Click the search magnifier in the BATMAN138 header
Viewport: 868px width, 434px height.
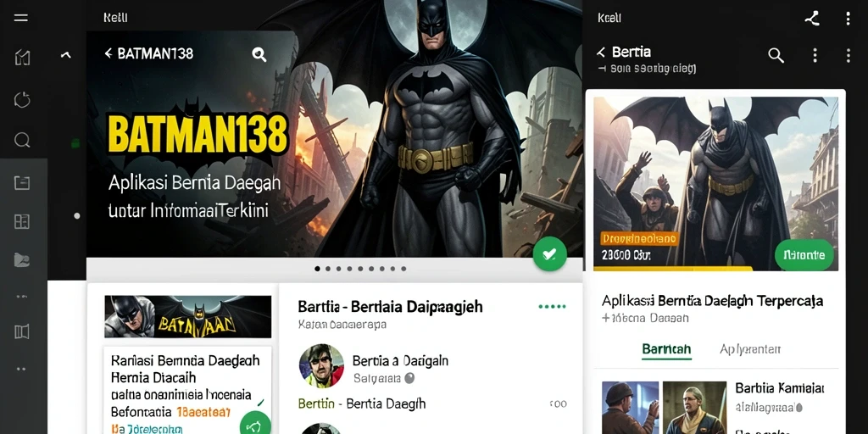[x=259, y=54]
